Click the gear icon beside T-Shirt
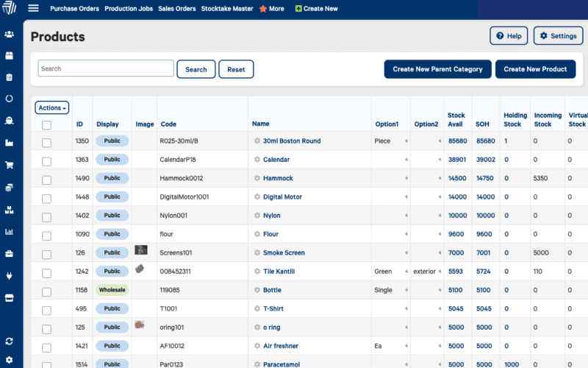Screen dimensions: 588x368 (x=257, y=308)
